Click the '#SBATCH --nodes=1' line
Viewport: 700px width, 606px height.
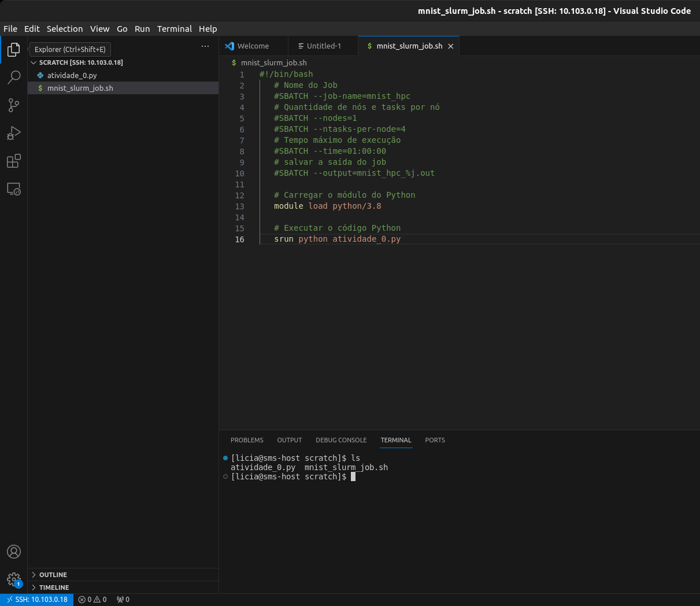[x=316, y=119]
